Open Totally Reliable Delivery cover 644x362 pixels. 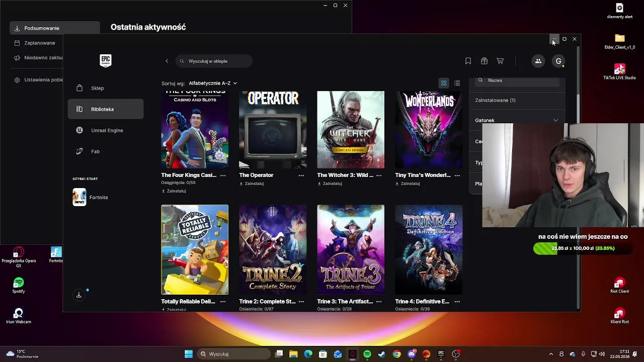[195, 249]
